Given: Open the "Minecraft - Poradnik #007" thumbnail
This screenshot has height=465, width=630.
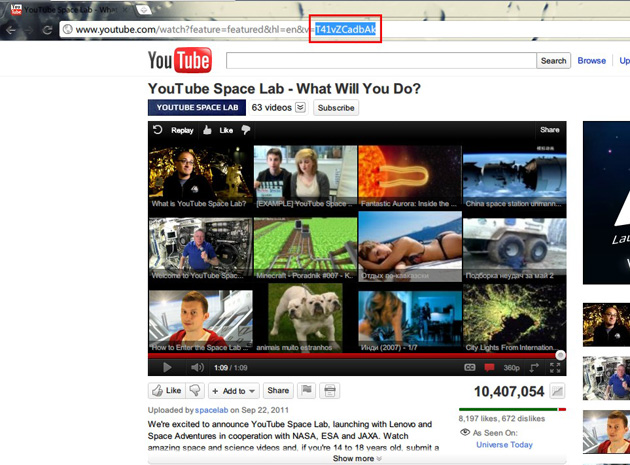Looking at the screenshot, I should [x=305, y=249].
